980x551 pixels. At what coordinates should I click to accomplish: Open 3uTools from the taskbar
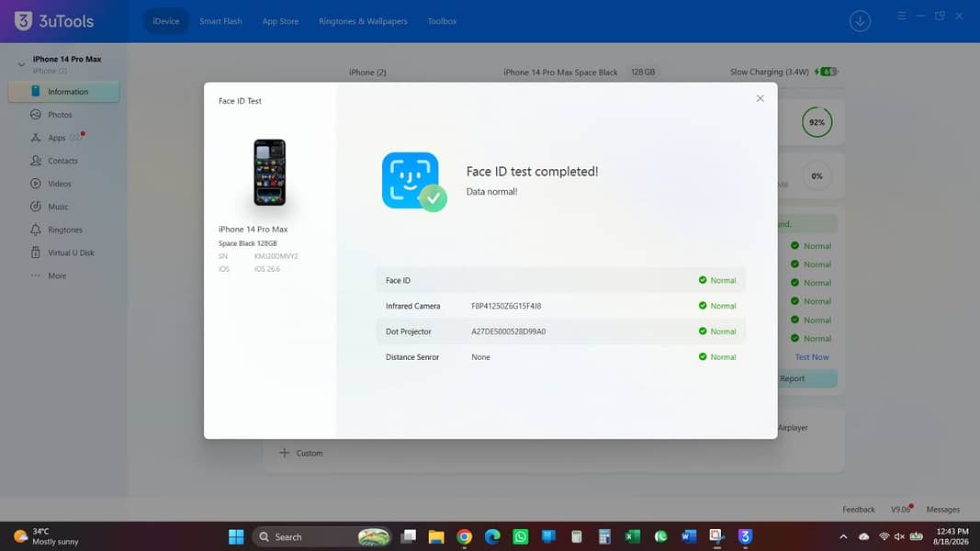pyautogui.click(x=745, y=536)
